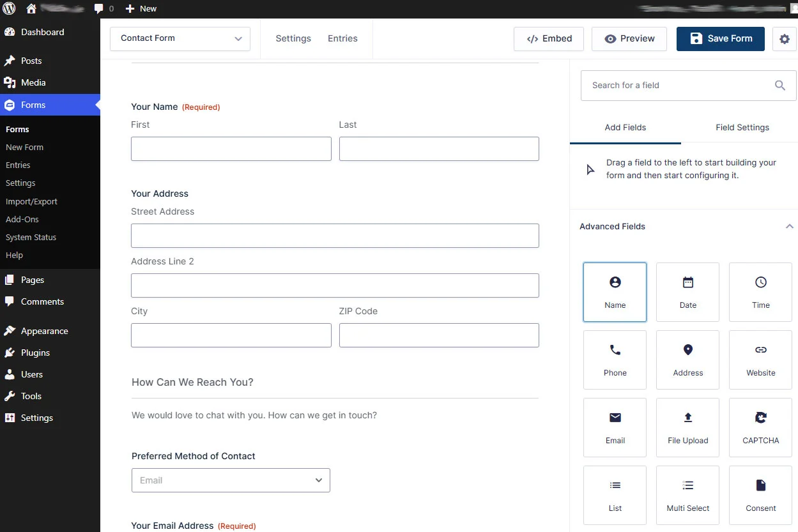
Task: Add the Date field tile
Action: click(x=687, y=292)
